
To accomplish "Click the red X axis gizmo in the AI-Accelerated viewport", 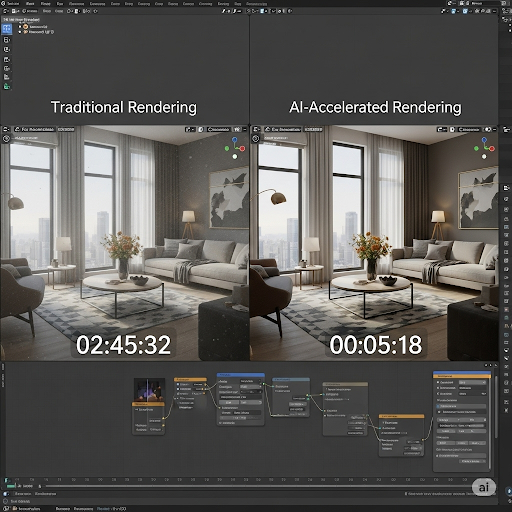I will tap(492, 148).
